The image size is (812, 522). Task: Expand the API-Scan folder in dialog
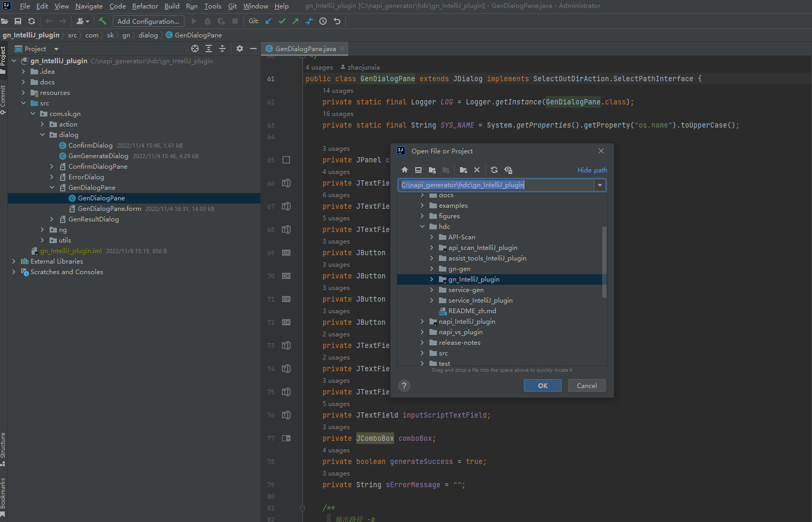click(432, 237)
